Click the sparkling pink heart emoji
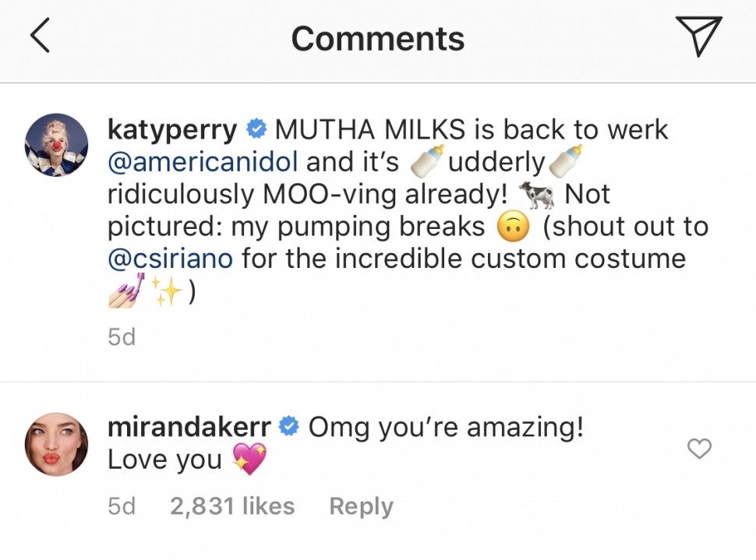 tap(249, 460)
